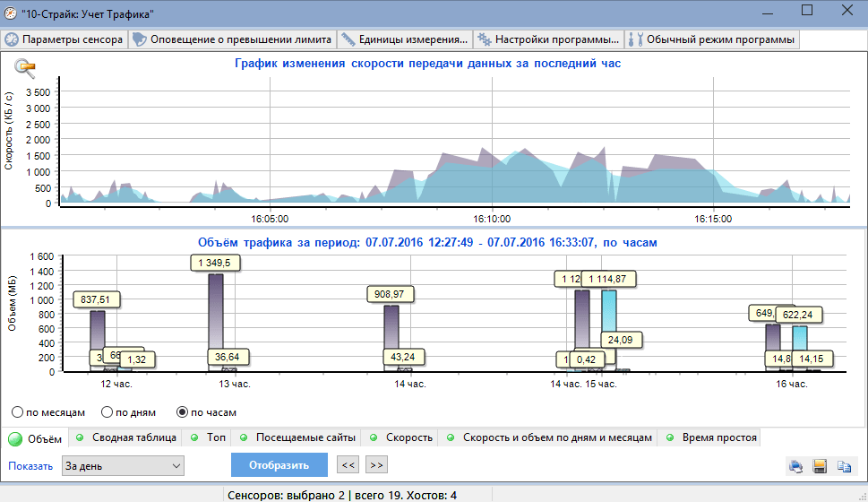The height and width of the screenshot is (502, 868).
Task: Switch to the Сводная таблица tab
Action: click(x=127, y=437)
